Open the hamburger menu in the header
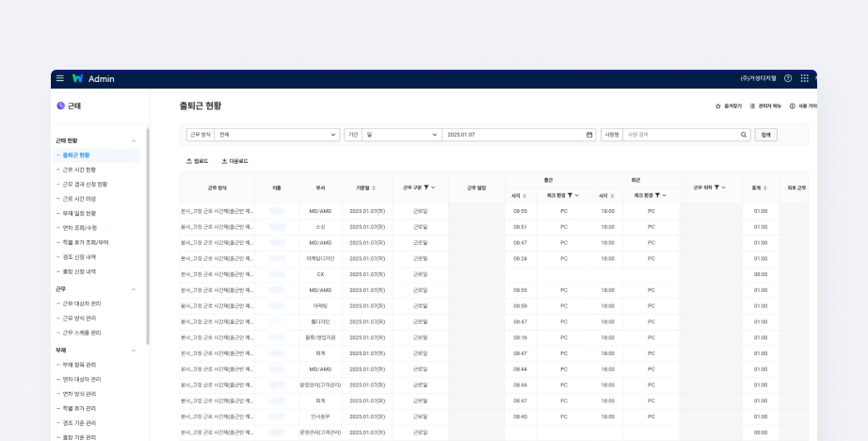The width and height of the screenshot is (868, 441). pyautogui.click(x=60, y=78)
